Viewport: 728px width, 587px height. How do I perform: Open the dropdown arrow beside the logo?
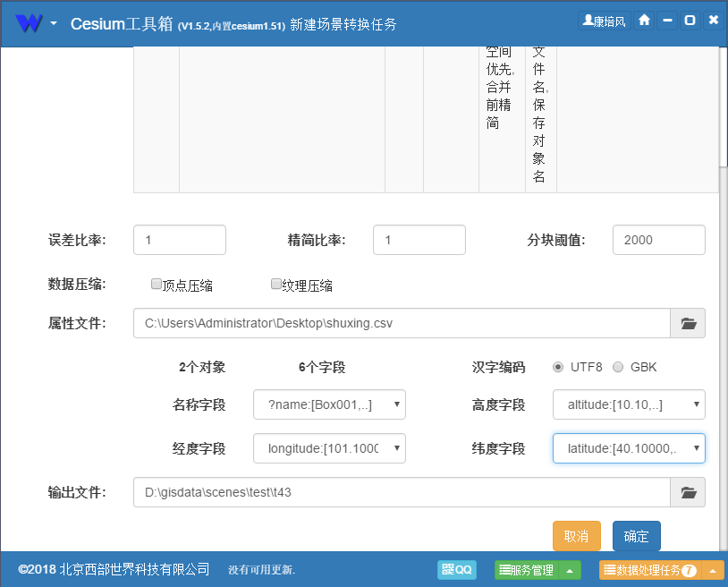pos(54,22)
